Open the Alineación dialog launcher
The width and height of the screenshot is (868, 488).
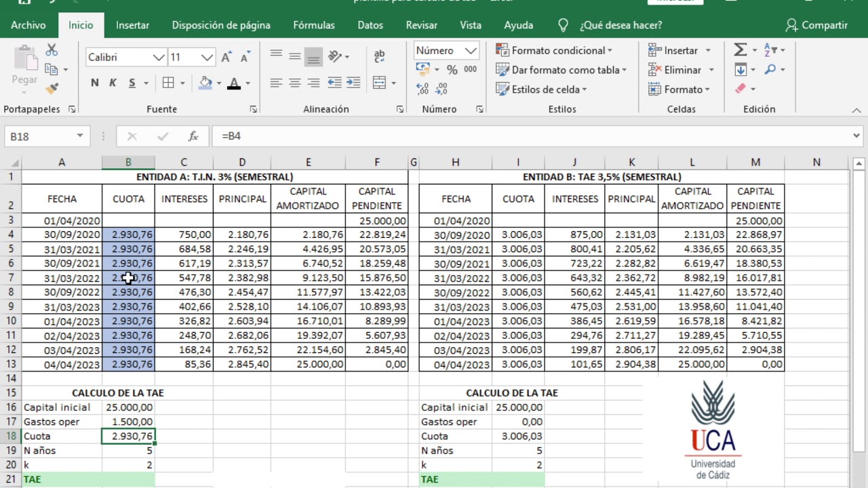coord(400,109)
